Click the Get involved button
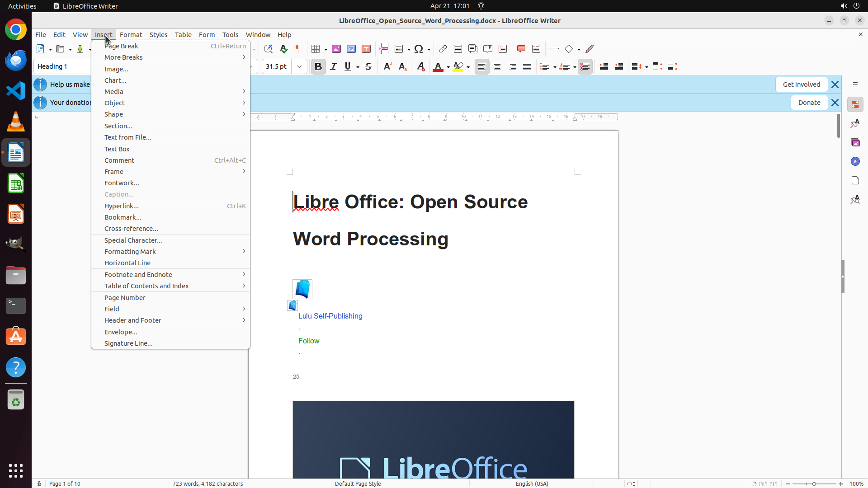 [801, 84]
